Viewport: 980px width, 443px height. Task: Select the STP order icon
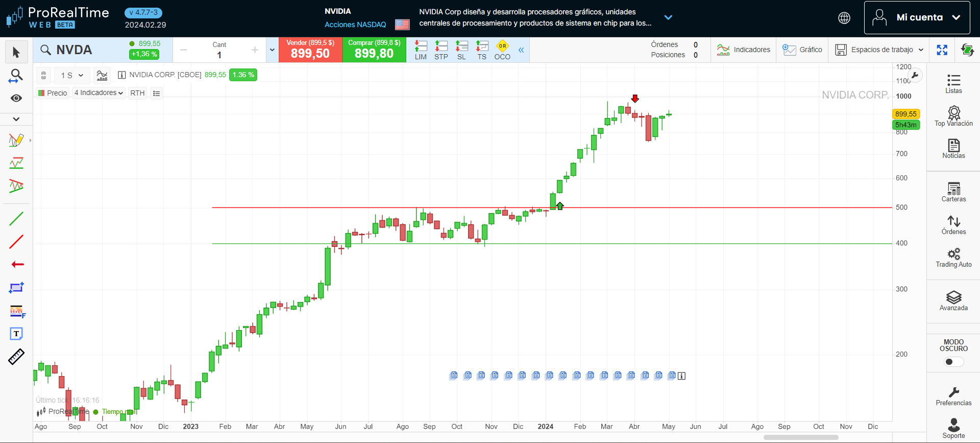(441, 50)
